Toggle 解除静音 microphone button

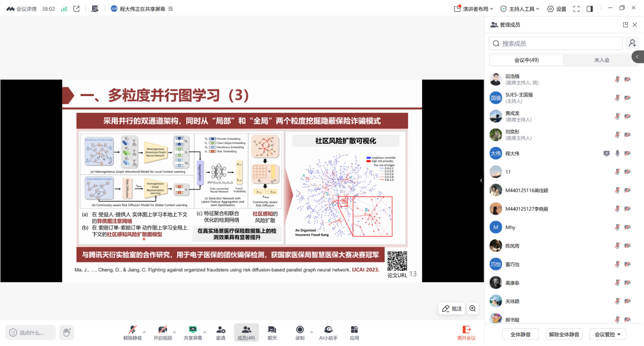[132, 332]
